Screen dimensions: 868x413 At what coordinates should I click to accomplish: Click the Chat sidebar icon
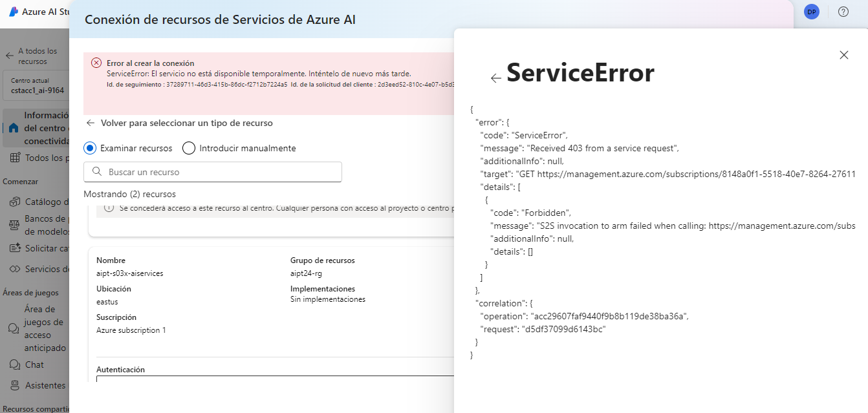(14, 365)
